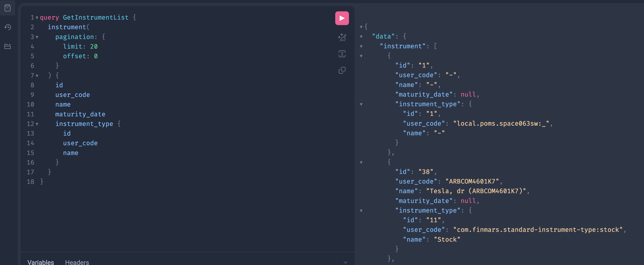Show query history from sidebar icon
This screenshot has height=265, width=644.
[8, 27]
